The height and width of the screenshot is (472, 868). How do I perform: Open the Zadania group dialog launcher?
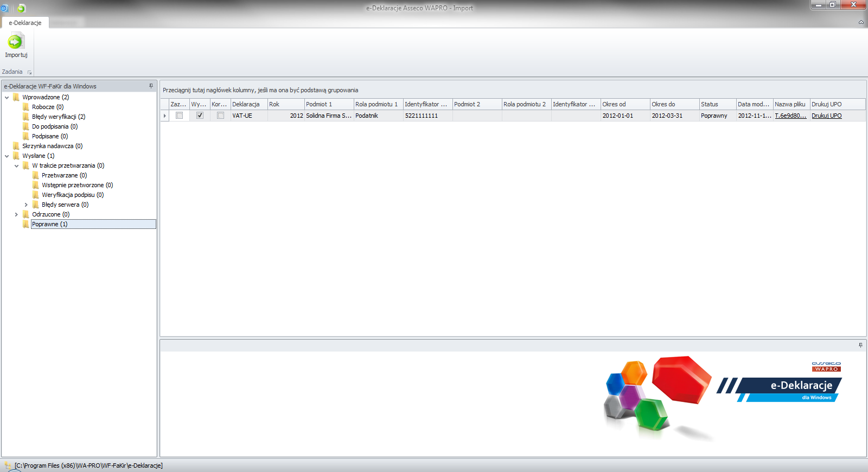(29, 72)
